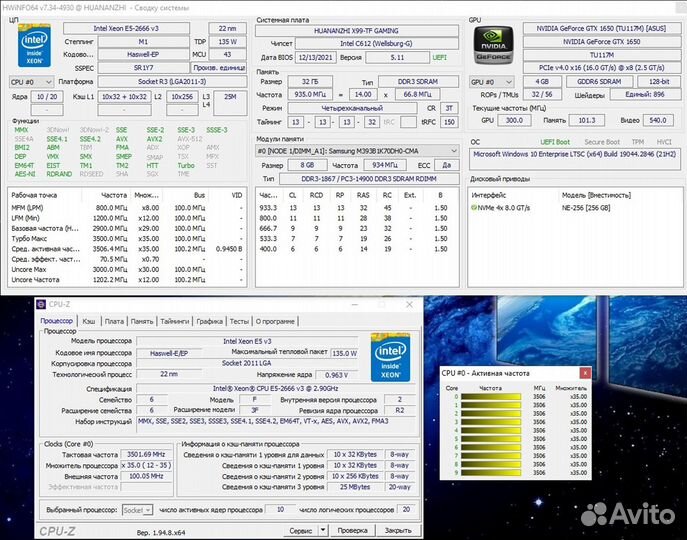687x540 pixels.
Task: Click the Uncore Max row
Action: coord(127,270)
